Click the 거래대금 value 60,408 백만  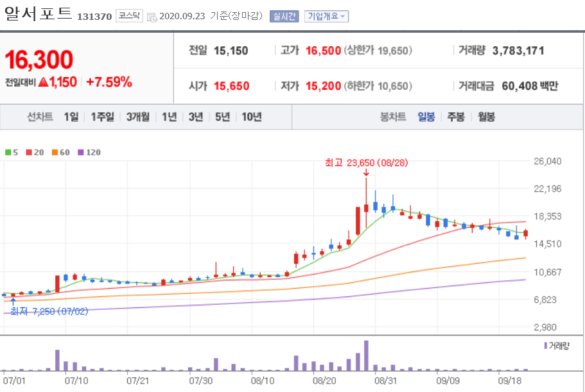(x=530, y=86)
